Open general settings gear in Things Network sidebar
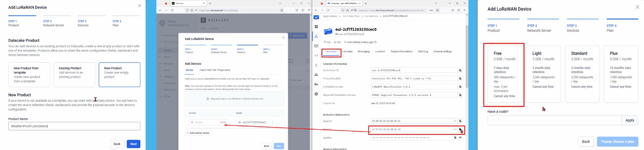The height and width of the screenshot is (150, 644). 316,94
